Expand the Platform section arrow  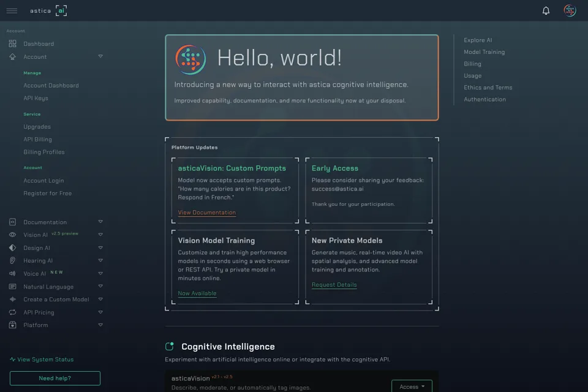(x=100, y=325)
